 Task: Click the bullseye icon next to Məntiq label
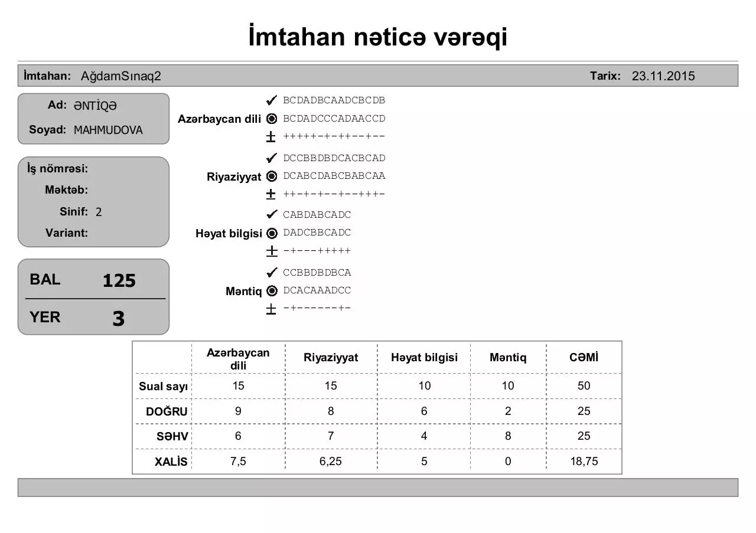(272, 290)
